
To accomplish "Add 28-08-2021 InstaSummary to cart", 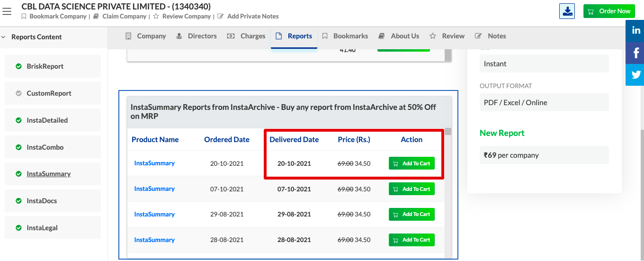I will click(x=411, y=240).
